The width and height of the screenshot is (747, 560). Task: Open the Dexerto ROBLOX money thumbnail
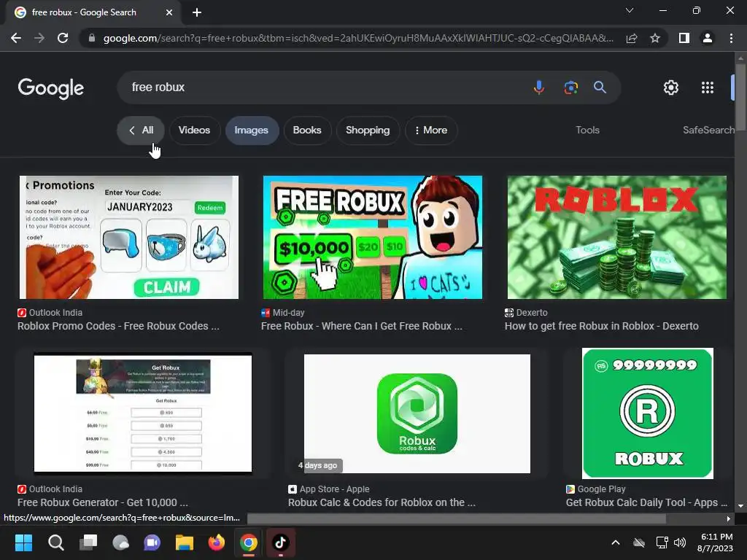pos(617,237)
